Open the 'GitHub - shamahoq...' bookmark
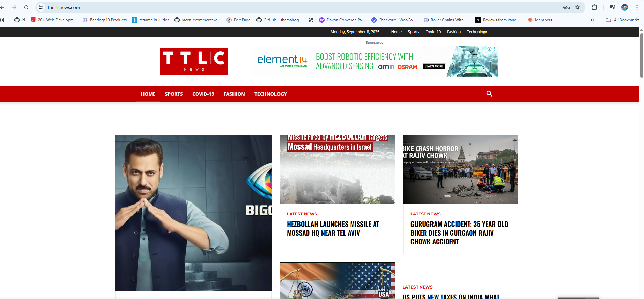Image resolution: width=644 pixels, height=299 pixels. 279,20
